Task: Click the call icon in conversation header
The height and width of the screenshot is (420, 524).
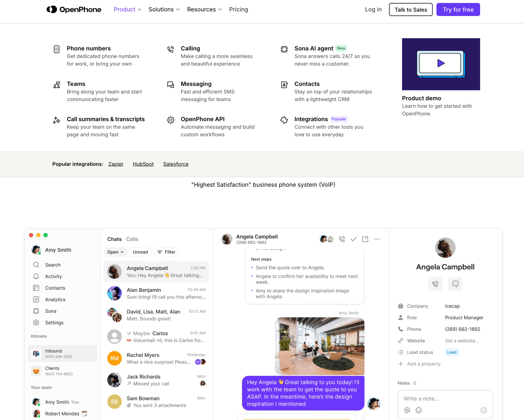Action: click(x=342, y=239)
